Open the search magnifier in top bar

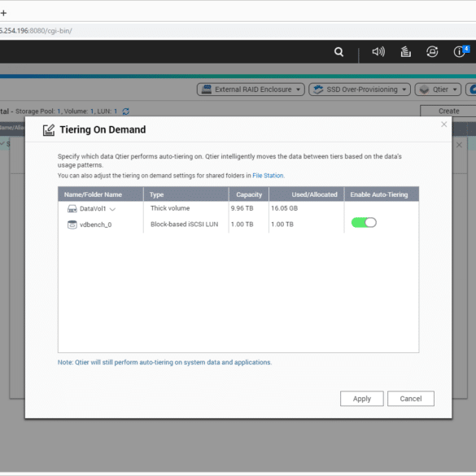[338, 52]
